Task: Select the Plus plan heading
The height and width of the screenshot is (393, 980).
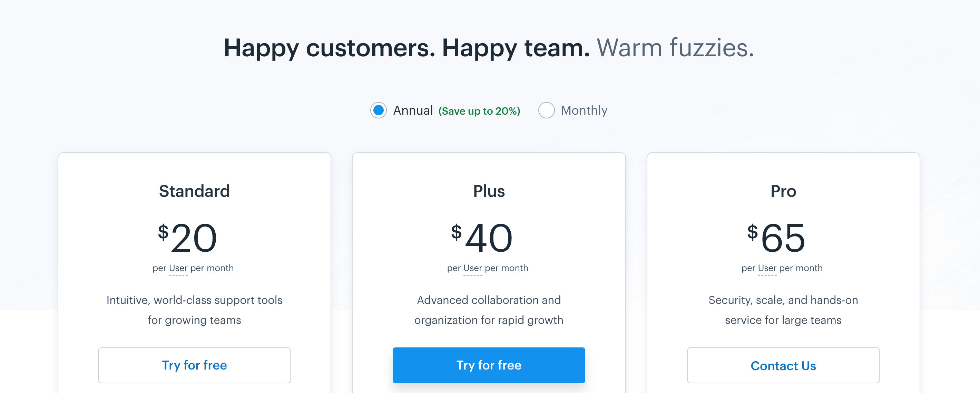Action: click(x=489, y=191)
